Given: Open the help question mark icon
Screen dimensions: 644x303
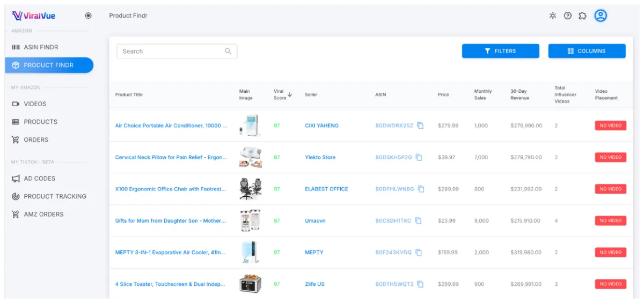Looking at the screenshot, I should pyautogui.click(x=568, y=16).
